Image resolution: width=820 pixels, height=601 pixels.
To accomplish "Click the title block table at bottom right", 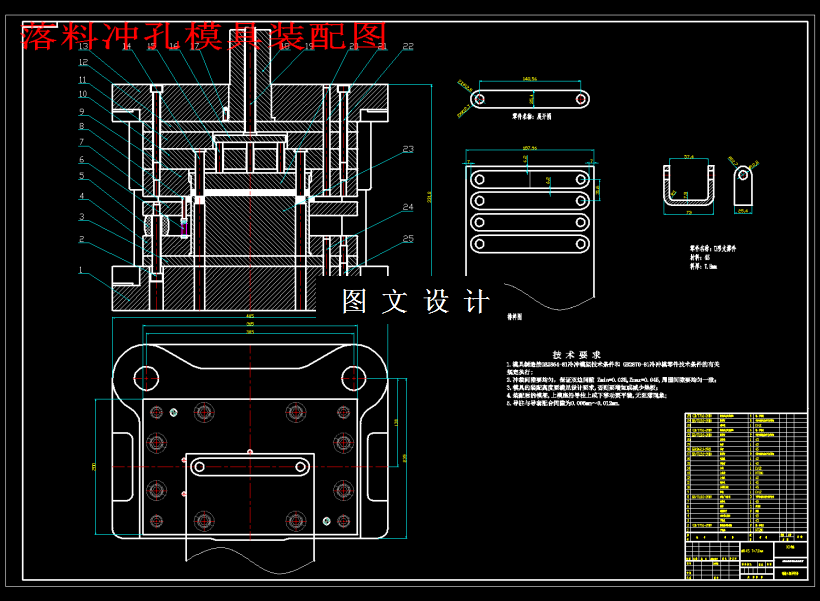I will click(746, 496).
